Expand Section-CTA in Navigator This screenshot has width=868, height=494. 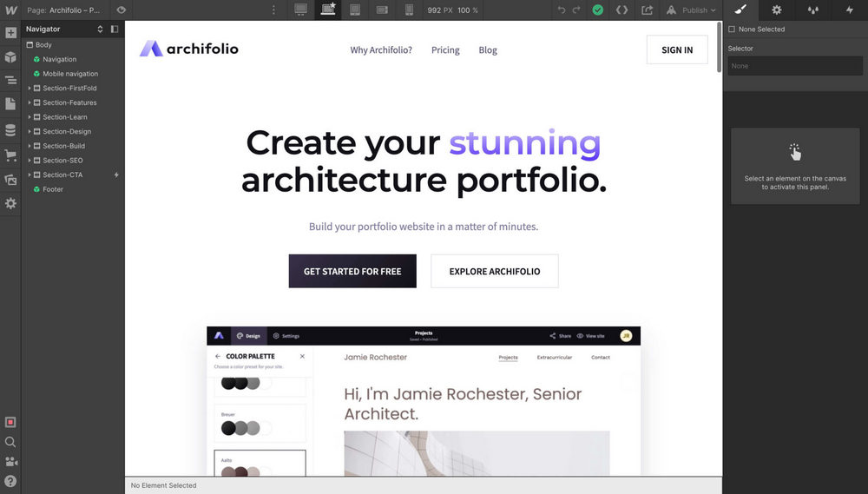(x=30, y=175)
